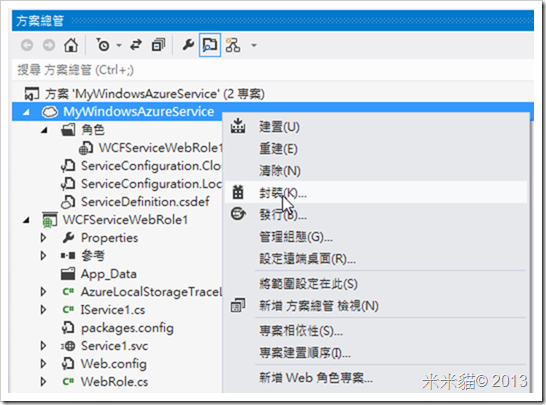This screenshot has height=405, width=546.
Task: Expand the IService1.cs node
Action: pos(44,310)
